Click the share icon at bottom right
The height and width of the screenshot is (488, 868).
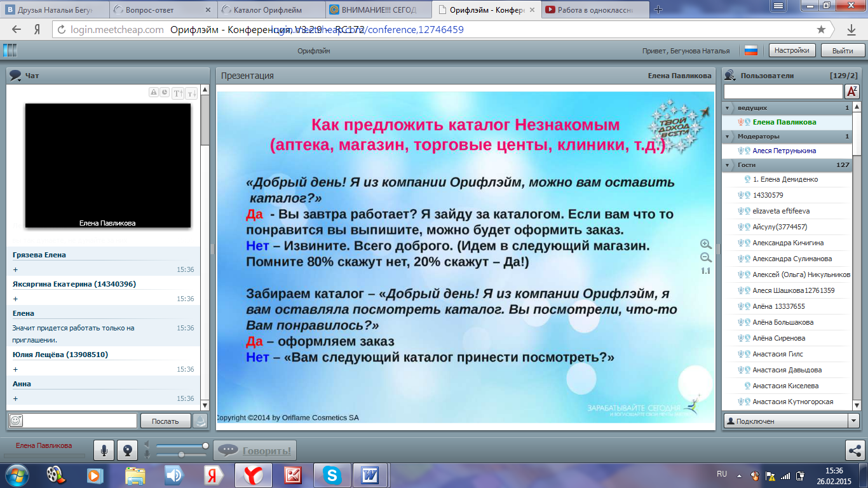[x=855, y=451]
